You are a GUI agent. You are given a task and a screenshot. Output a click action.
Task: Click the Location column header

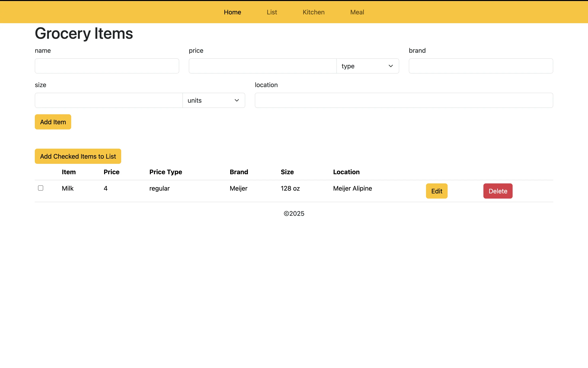[x=346, y=172]
